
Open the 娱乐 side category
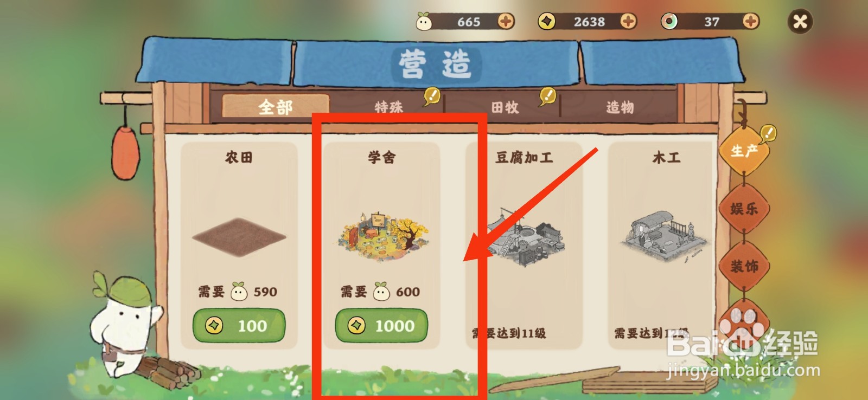744,208
